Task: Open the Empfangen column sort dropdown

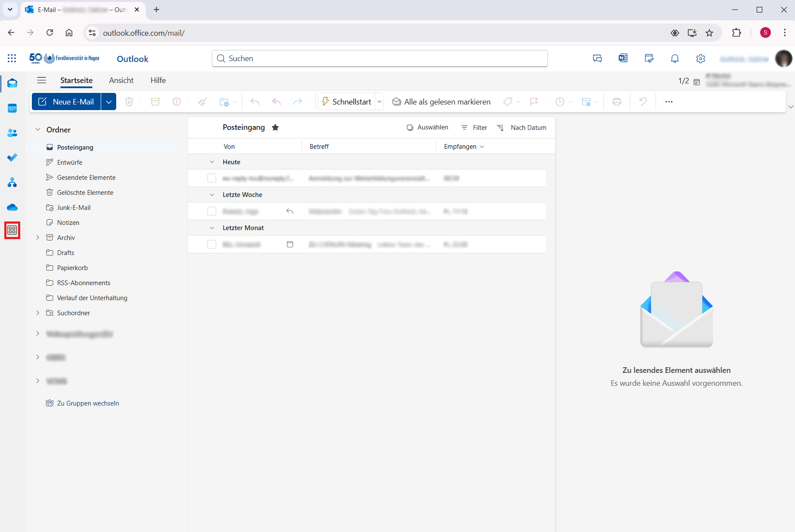Action: coord(482,147)
